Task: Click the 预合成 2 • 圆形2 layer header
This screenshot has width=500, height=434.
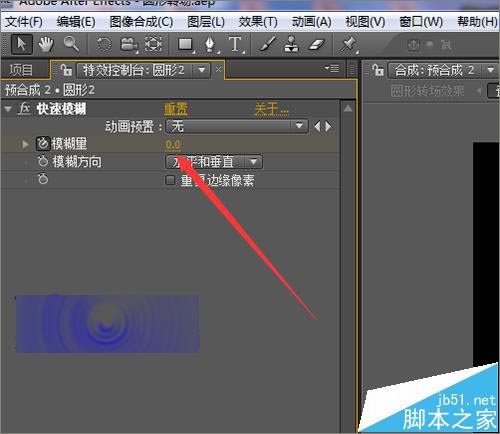Action: pyautogui.click(x=50, y=90)
